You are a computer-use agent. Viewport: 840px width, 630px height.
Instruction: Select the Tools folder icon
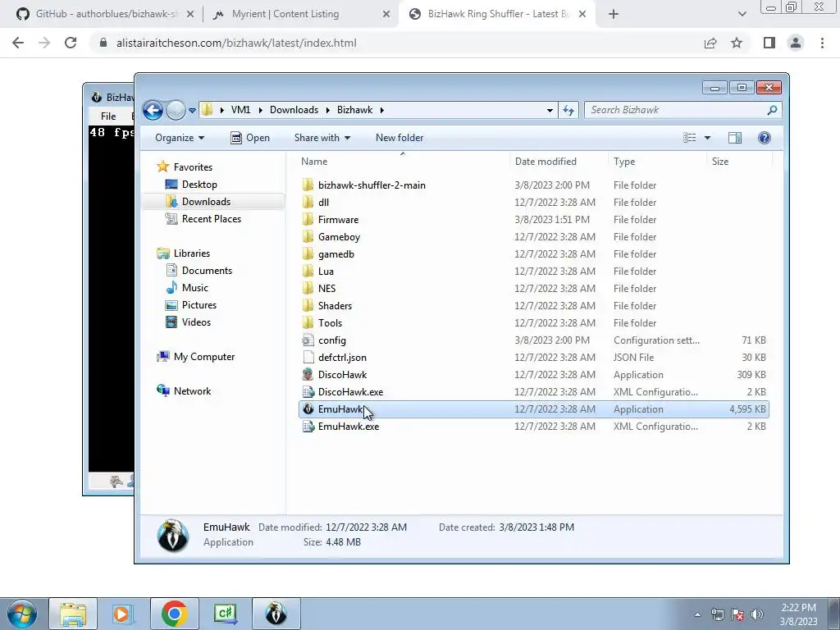click(x=308, y=323)
